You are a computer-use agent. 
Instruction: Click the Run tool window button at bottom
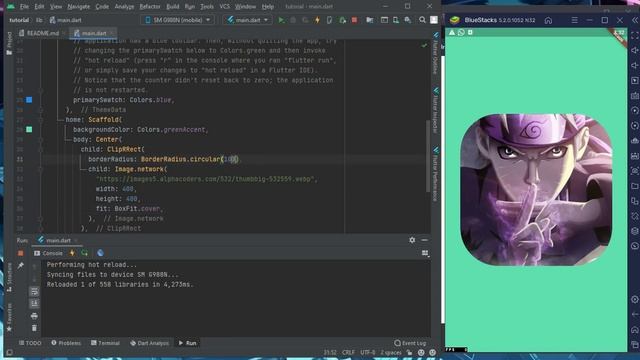(187, 343)
